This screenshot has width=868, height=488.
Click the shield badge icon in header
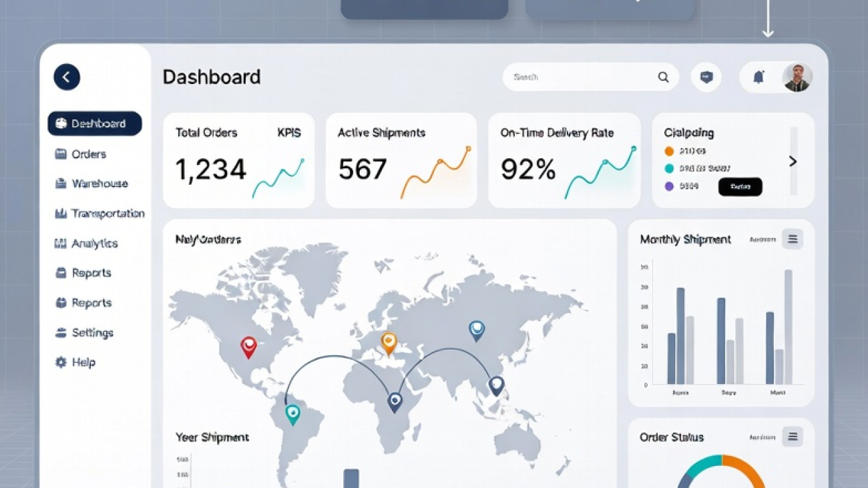point(706,77)
